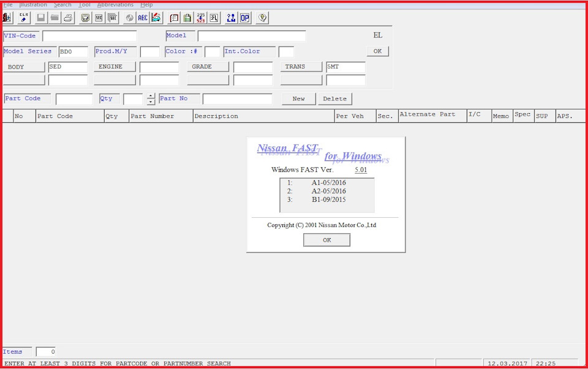Click the green clipboard icon
This screenshot has width=588, height=369.
click(x=187, y=18)
